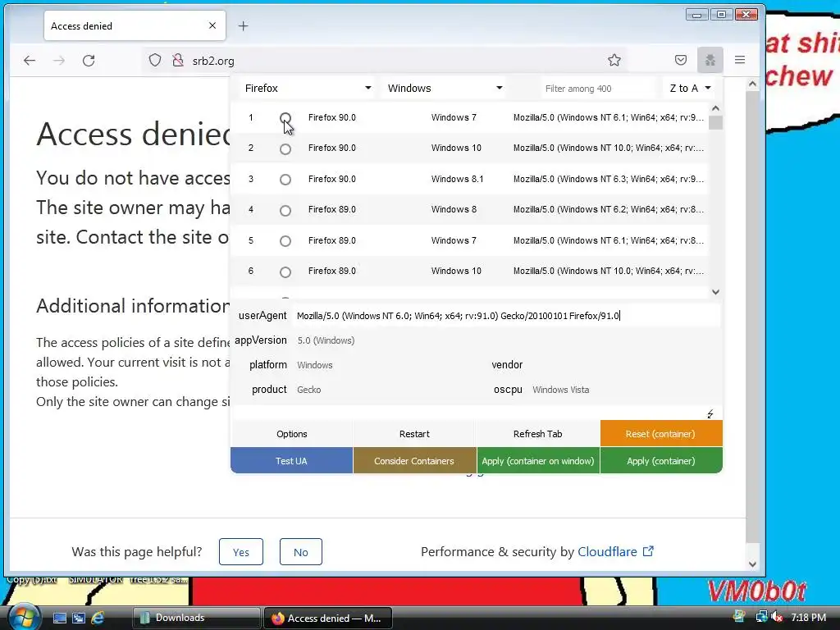Open a new tab with plus button
This screenshot has height=630, width=840.
click(243, 25)
